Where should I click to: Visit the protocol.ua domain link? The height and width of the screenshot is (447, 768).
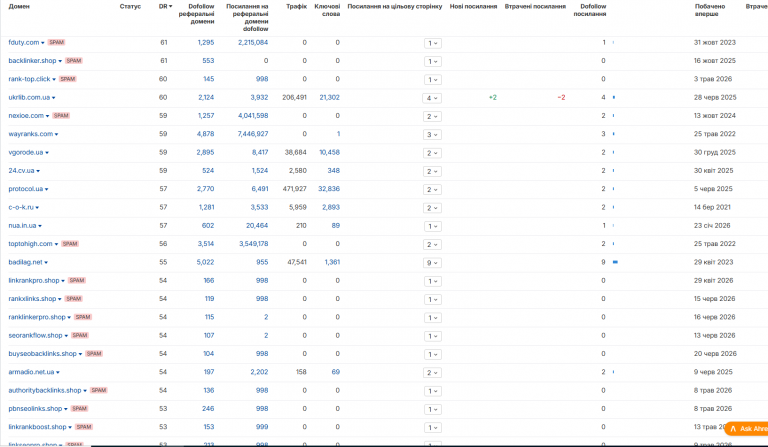(x=25, y=189)
